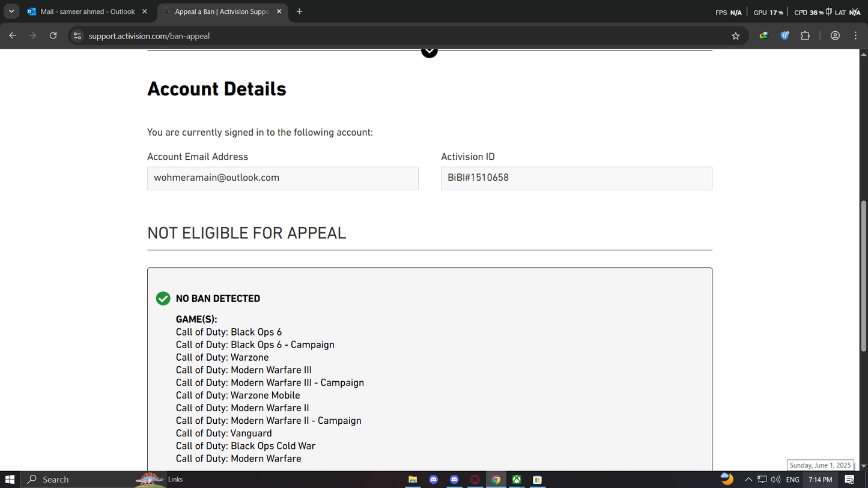The width and height of the screenshot is (868, 488).
Task: Go back to the previous page
Action: click(13, 36)
